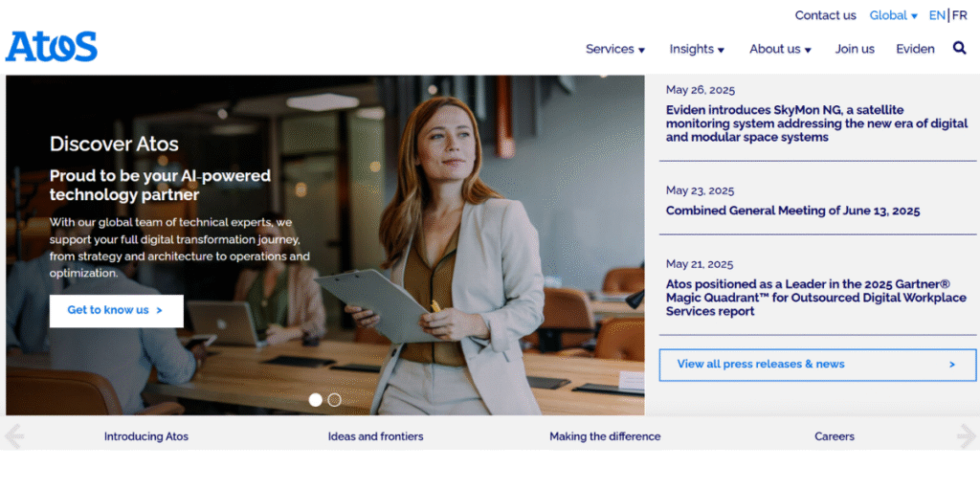This screenshot has height=490, width=980.
Task: Expand the Insights menu
Action: (697, 49)
